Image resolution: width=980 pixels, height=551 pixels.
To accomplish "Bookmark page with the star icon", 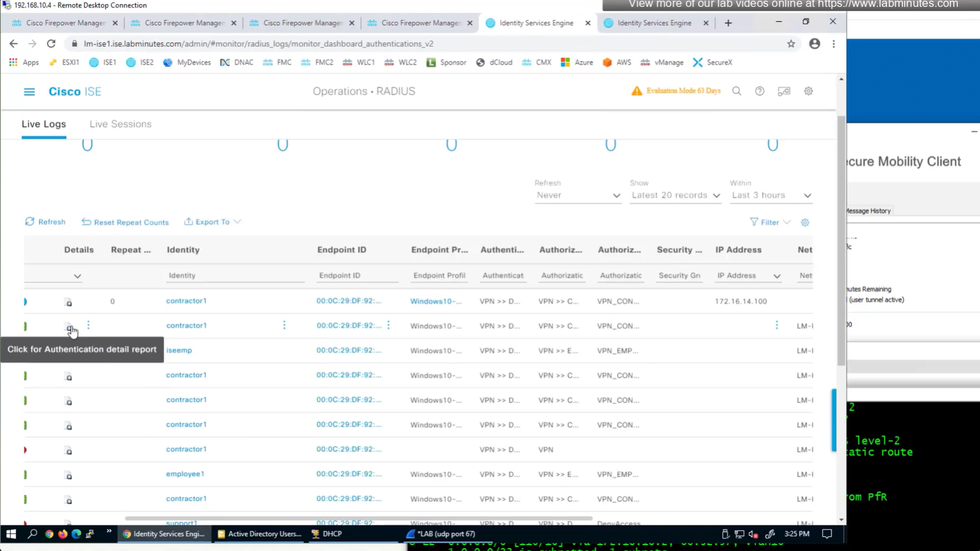I will click(791, 44).
